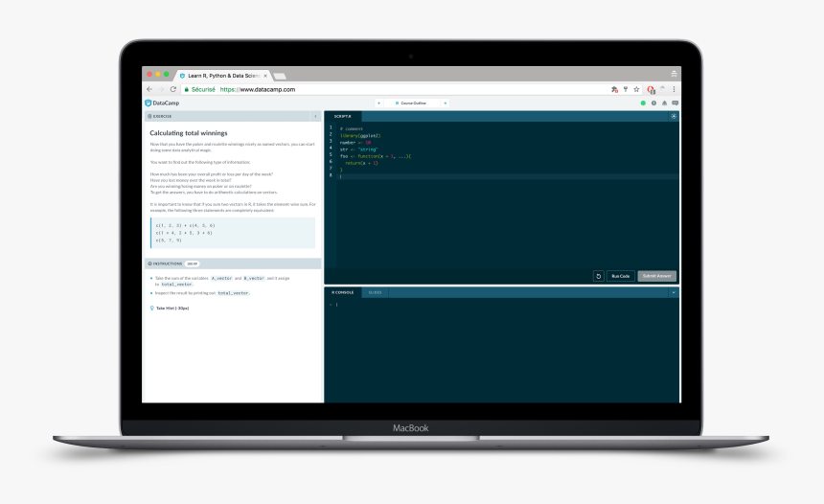Reload the page with refresh icon
This screenshot has width=824, height=504.
tap(172, 89)
